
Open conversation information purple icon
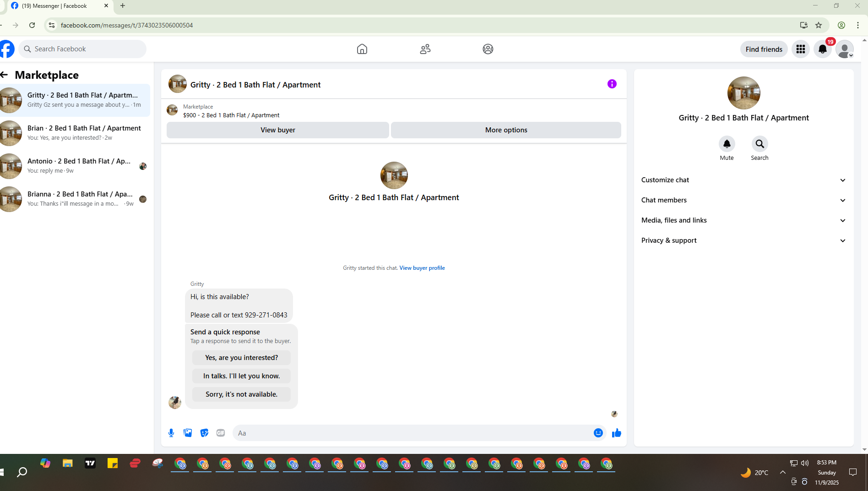(612, 84)
